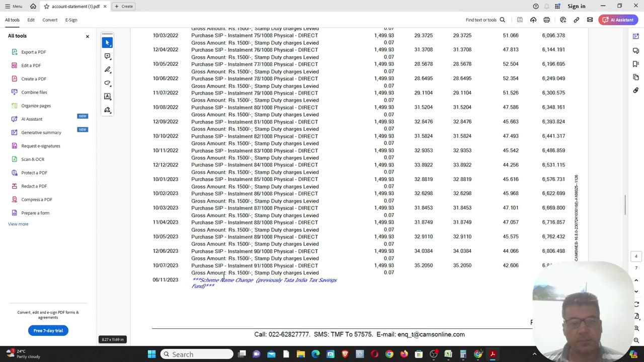This screenshot has height=362, width=644.
Task: Open the Page thumbnails panel icon
Action: [636, 77]
